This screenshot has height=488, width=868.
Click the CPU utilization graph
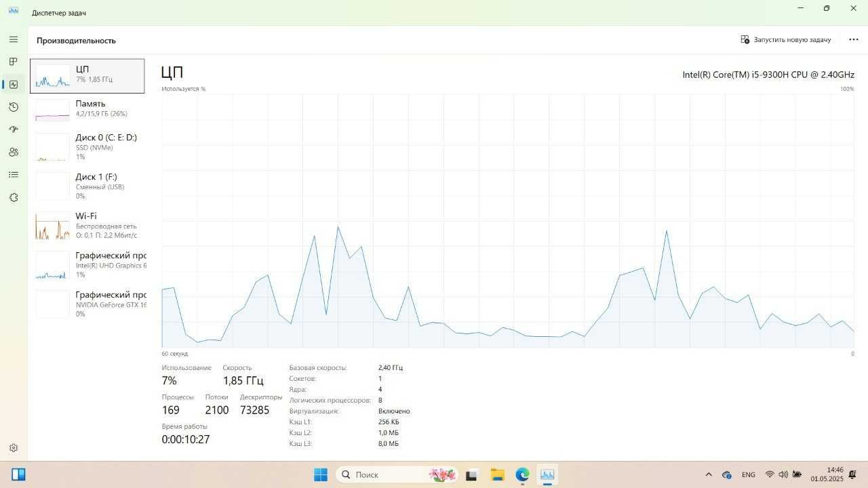click(x=508, y=221)
